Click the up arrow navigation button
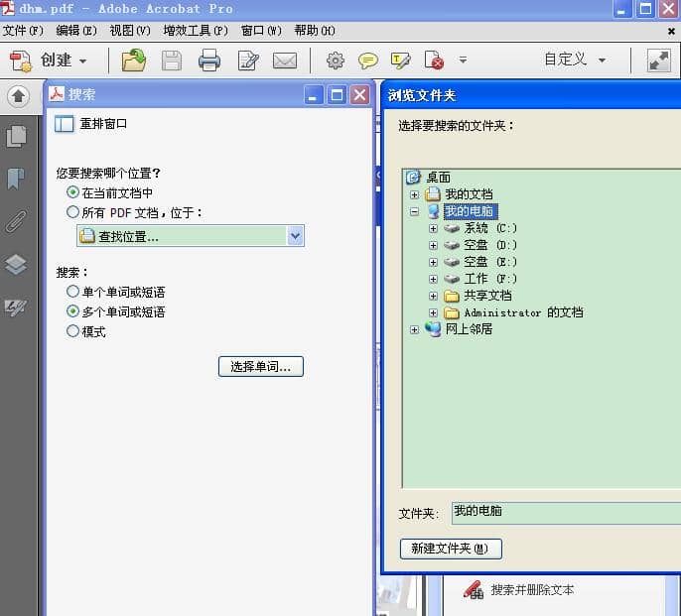Image resolution: width=681 pixels, height=616 pixels. point(18,96)
